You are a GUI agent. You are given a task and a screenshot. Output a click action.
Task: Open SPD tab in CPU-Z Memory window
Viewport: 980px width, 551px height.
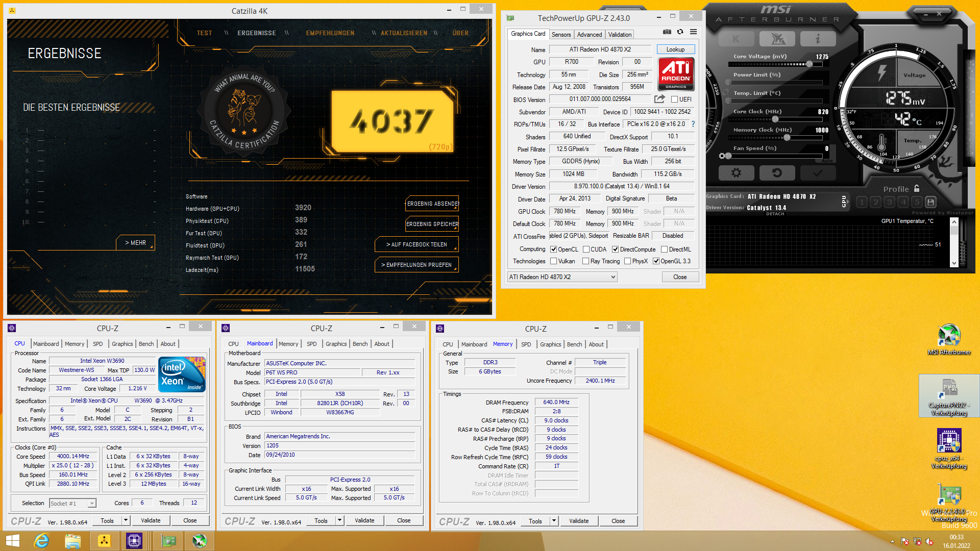[526, 344]
